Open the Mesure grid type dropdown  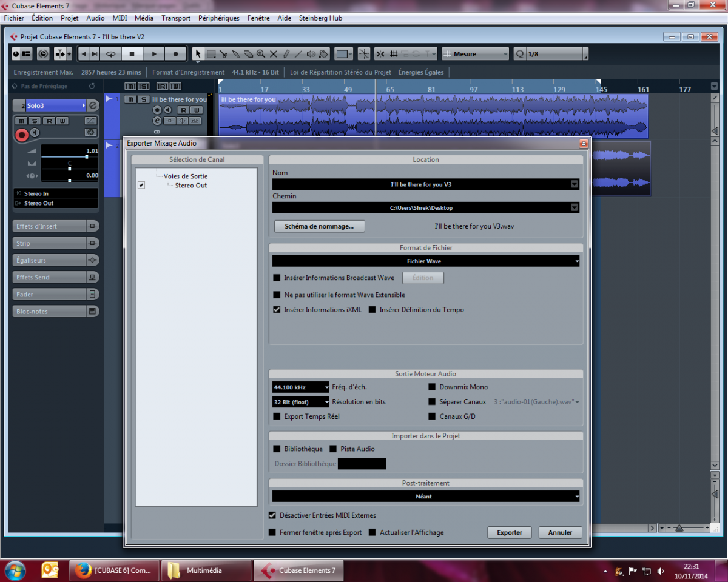click(475, 54)
